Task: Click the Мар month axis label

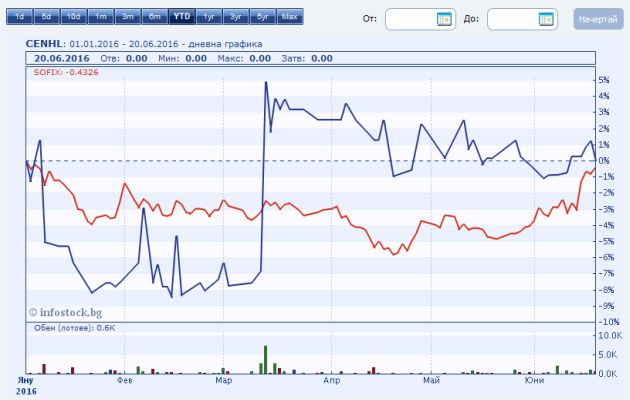Action: [x=224, y=380]
